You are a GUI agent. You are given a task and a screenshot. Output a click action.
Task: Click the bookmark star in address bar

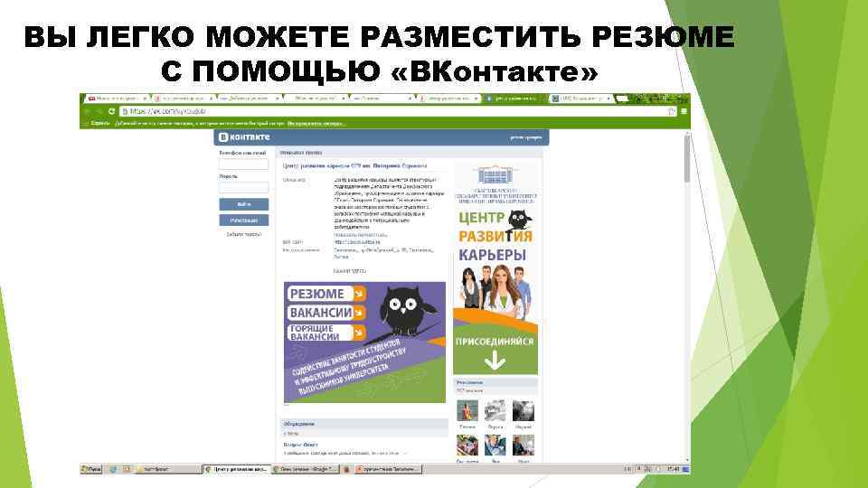coord(672,111)
